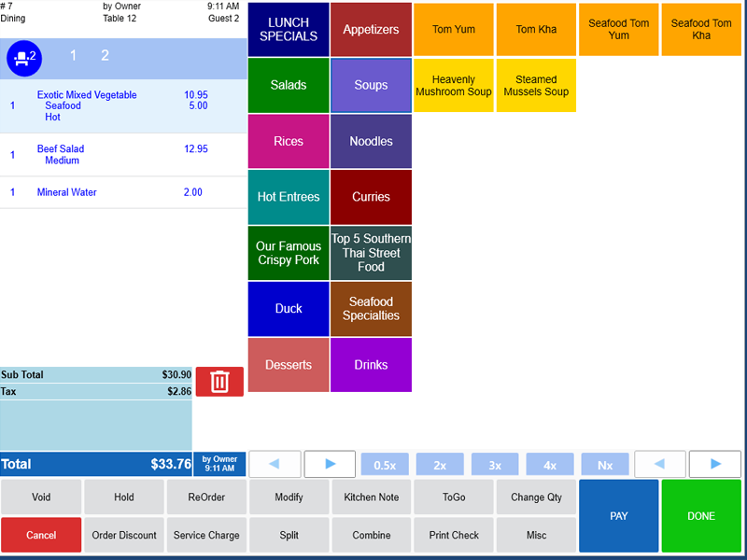This screenshot has height=560, width=747.
Task: Open the Misc options button
Action: (x=536, y=535)
